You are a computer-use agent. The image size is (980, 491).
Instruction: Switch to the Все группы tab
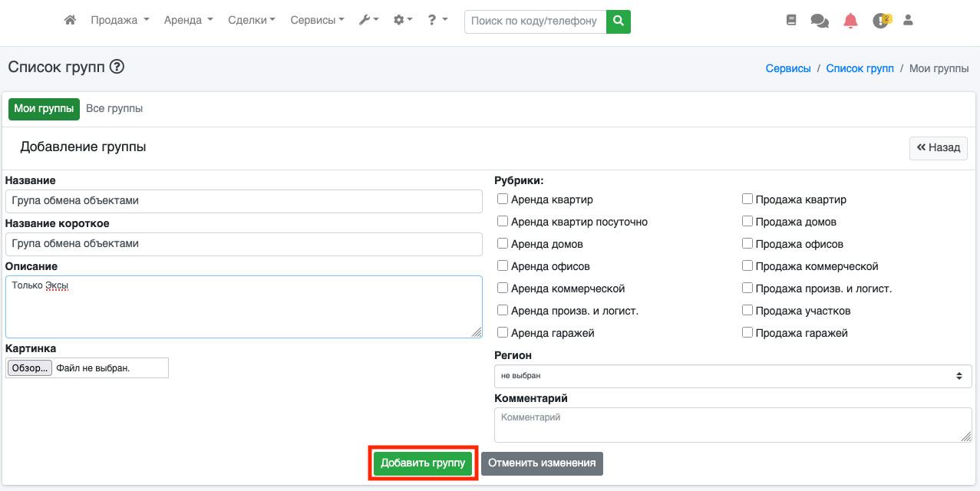[114, 109]
